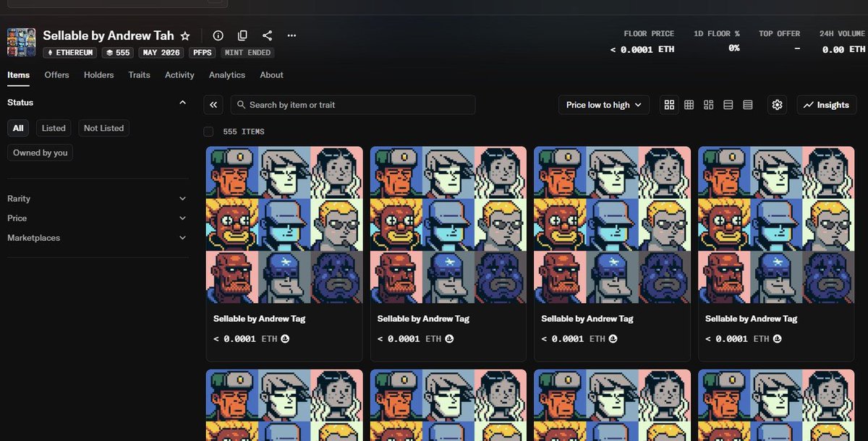This screenshot has width=868, height=441.
Task: Open the three-dots more options menu
Action: click(x=292, y=35)
